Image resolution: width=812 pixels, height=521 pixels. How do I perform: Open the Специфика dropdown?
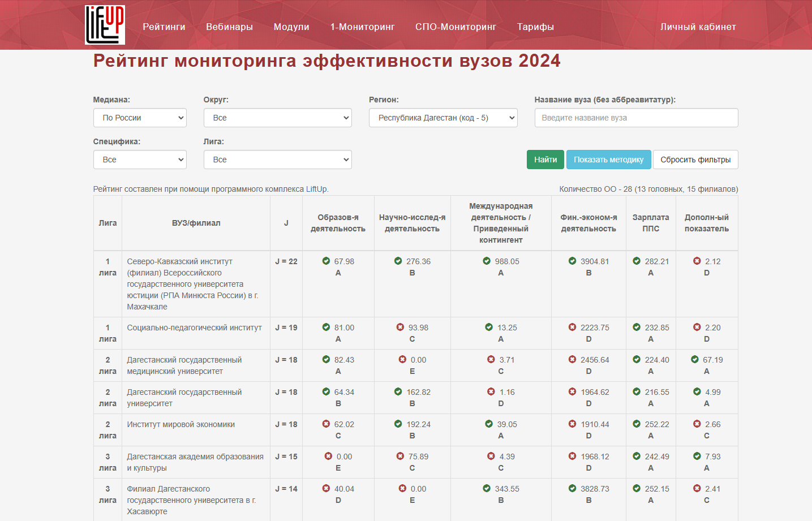tap(140, 160)
